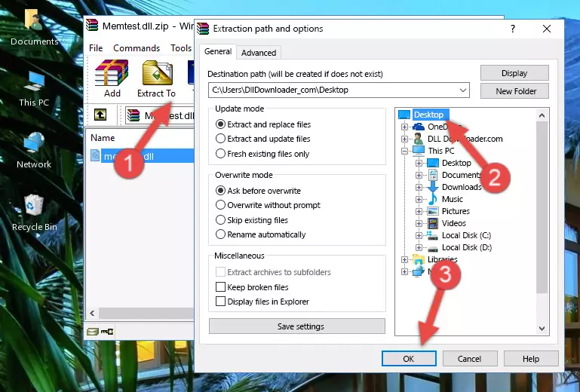Click the dialog help question mark icon
Image resolution: width=580 pixels, height=392 pixels.
(513, 29)
